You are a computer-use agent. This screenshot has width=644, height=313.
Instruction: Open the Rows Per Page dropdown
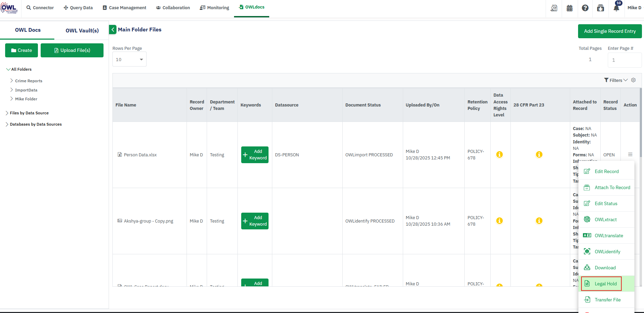[129, 59]
